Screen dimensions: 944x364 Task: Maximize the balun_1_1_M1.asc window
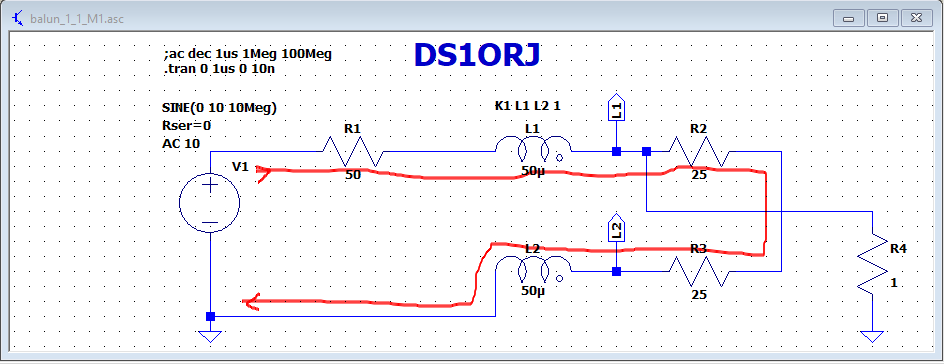883,18
